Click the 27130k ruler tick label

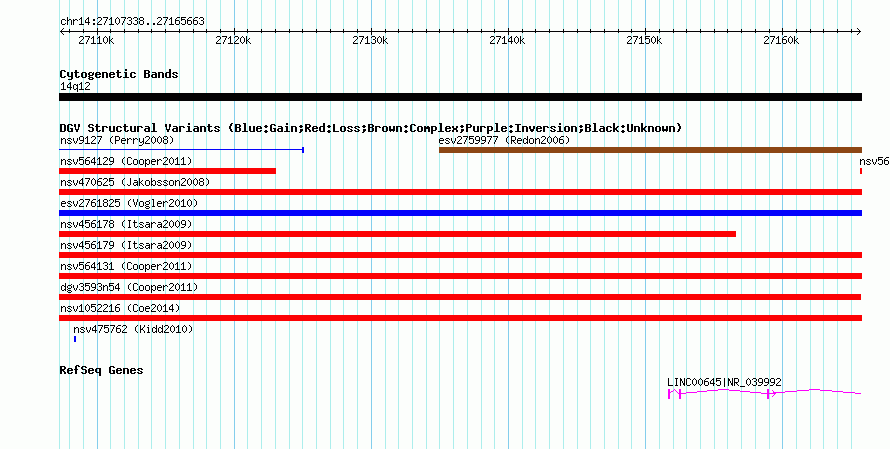tap(370, 41)
